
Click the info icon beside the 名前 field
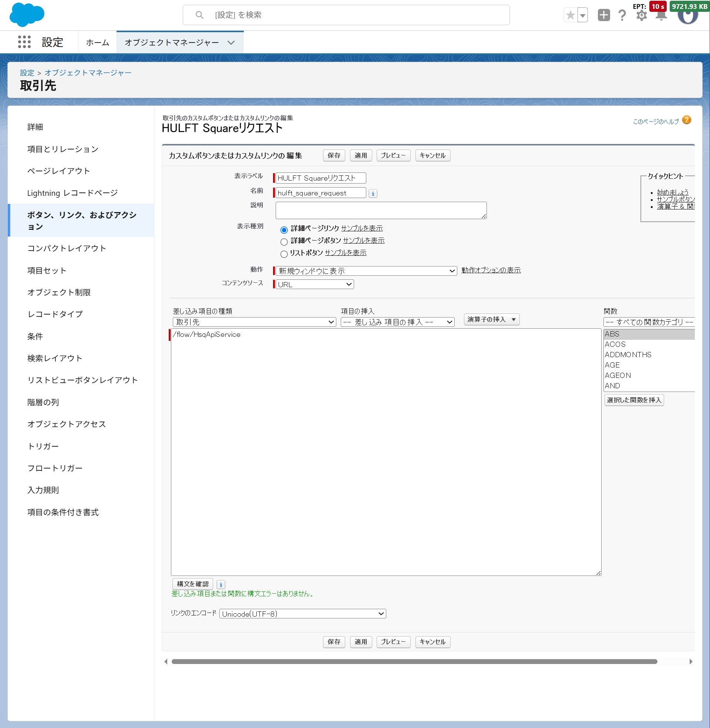(373, 194)
